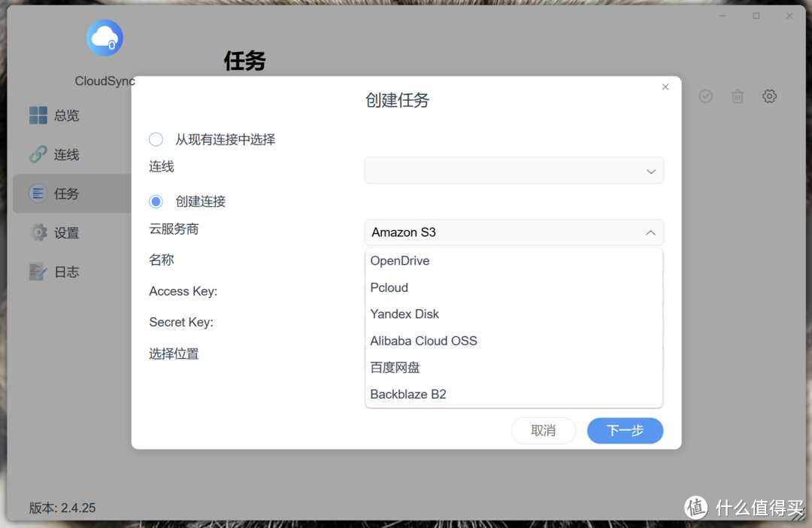
Task: Click the 连线 chain link icon
Action: pyautogui.click(x=38, y=154)
